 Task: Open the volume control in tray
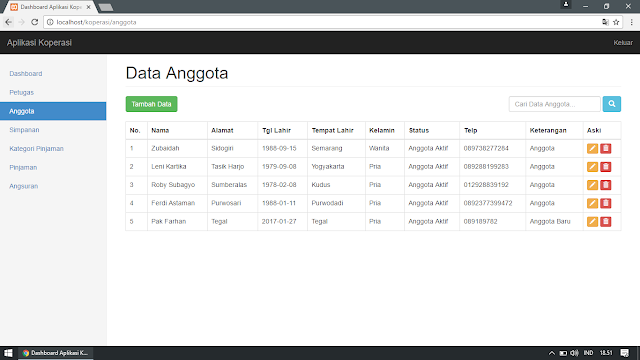pyautogui.click(x=574, y=353)
